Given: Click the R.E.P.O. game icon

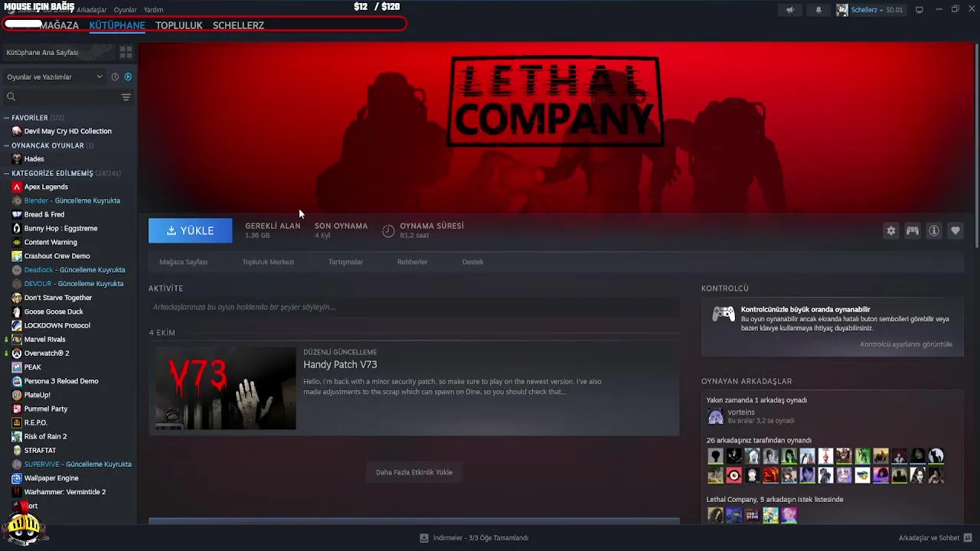Looking at the screenshot, I should 17,422.
